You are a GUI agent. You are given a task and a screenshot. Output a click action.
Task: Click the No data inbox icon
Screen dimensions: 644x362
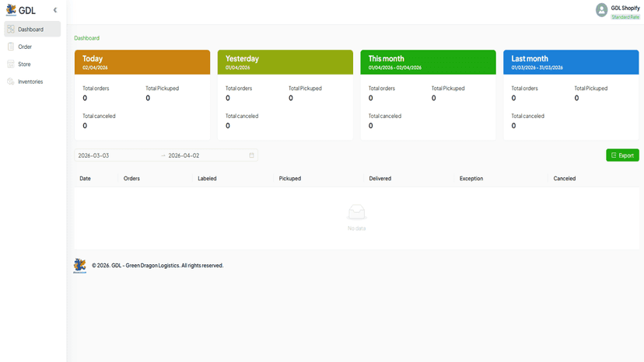coord(356,212)
